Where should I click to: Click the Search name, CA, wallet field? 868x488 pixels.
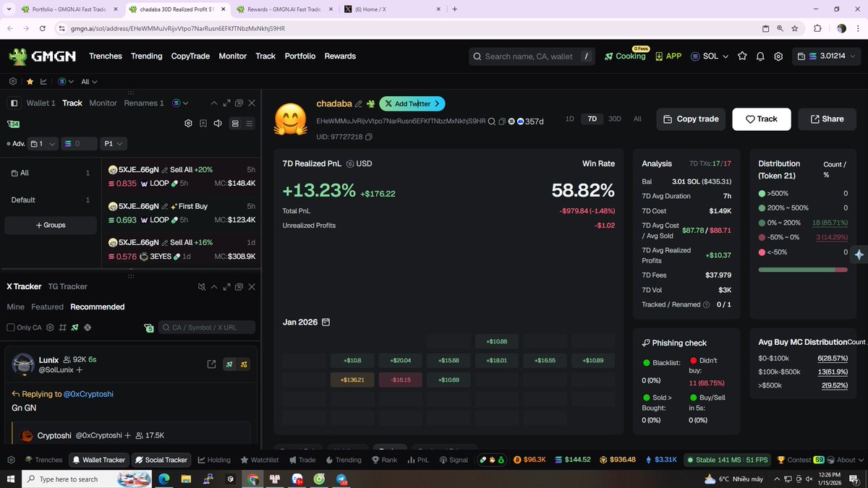point(532,56)
